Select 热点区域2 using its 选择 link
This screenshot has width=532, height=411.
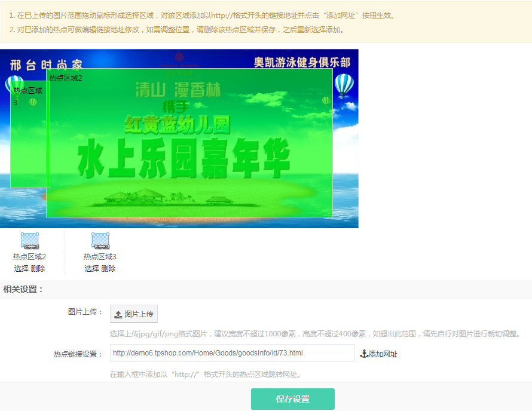pos(22,269)
